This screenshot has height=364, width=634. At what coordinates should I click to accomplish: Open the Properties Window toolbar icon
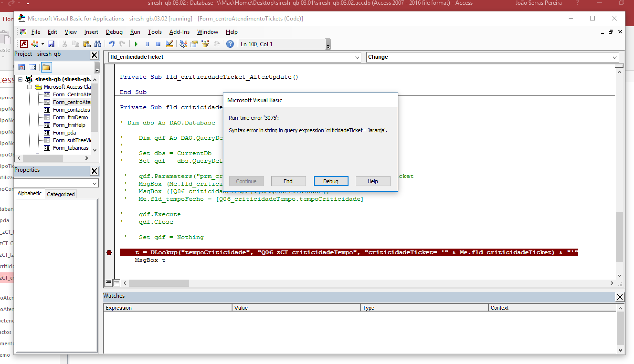pos(194,44)
